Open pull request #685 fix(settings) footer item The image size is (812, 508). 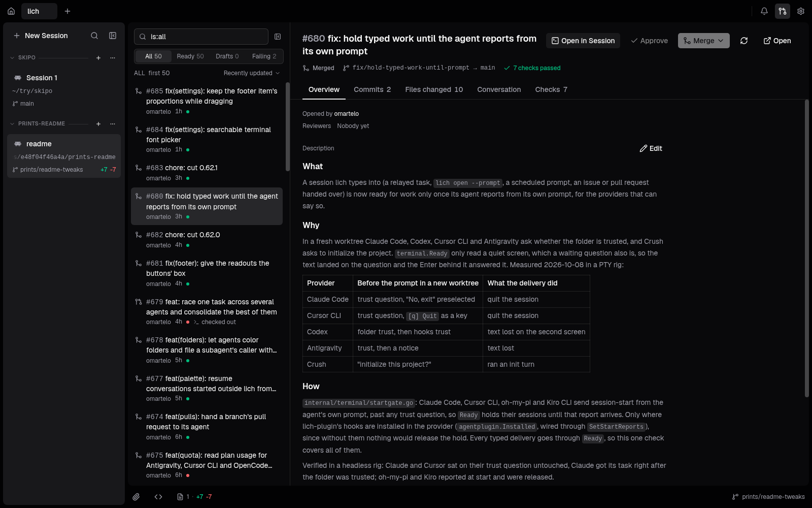(x=207, y=101)
